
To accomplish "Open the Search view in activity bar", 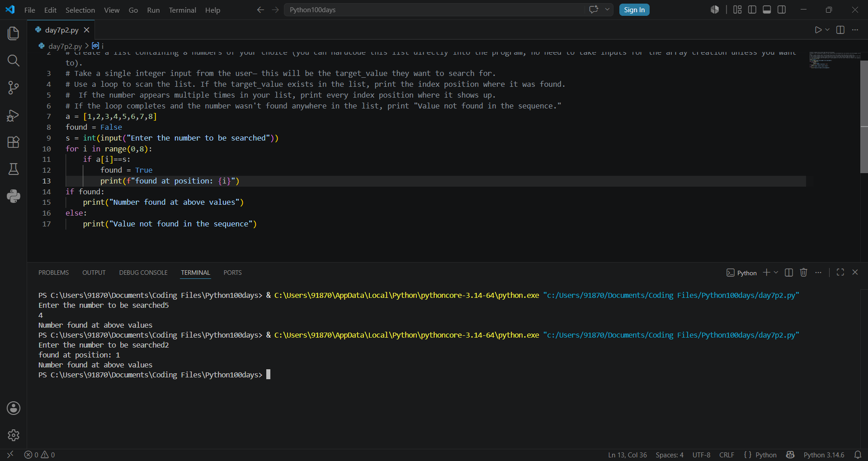I will pyautogui.click(x=14, y=61).
